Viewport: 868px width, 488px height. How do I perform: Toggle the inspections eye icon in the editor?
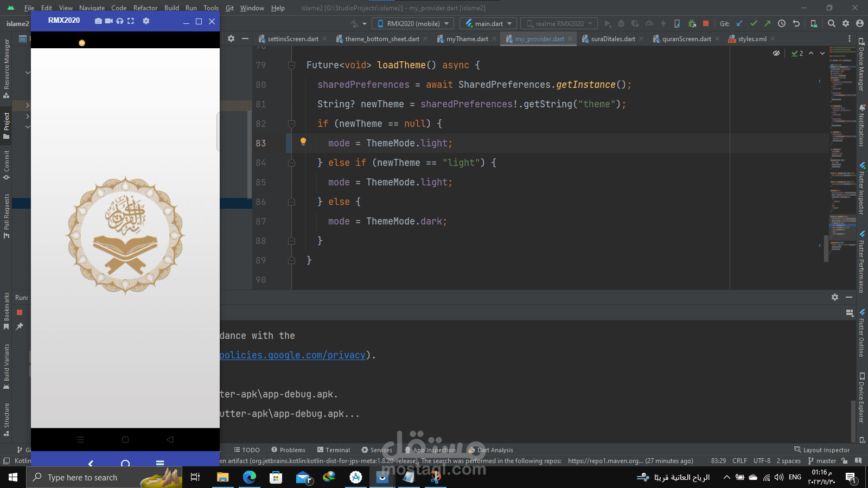[x=776, y=53]
